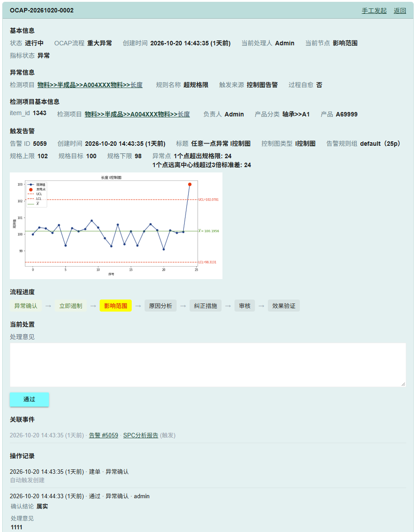This screenshot has height=532, width=416.
Task: Open the 检测项目 link beside item_id 1343
Action: pyautogui.click(x=137, y=114)
